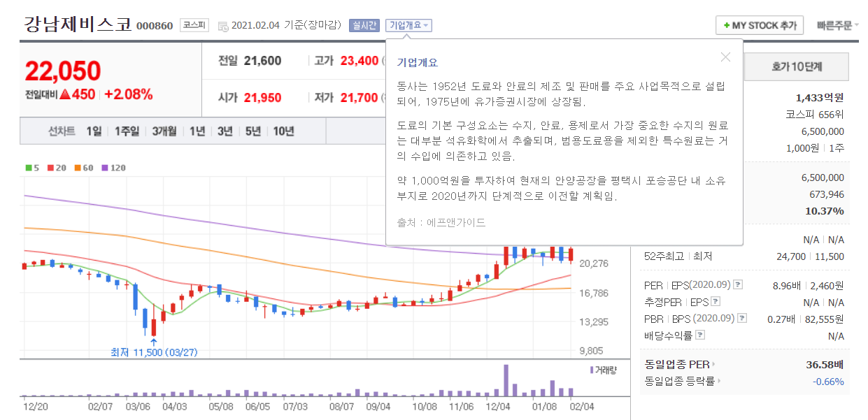The image size is (868, 420).
Task: Click the current price 22,050
Action: [x=63, y=71]
